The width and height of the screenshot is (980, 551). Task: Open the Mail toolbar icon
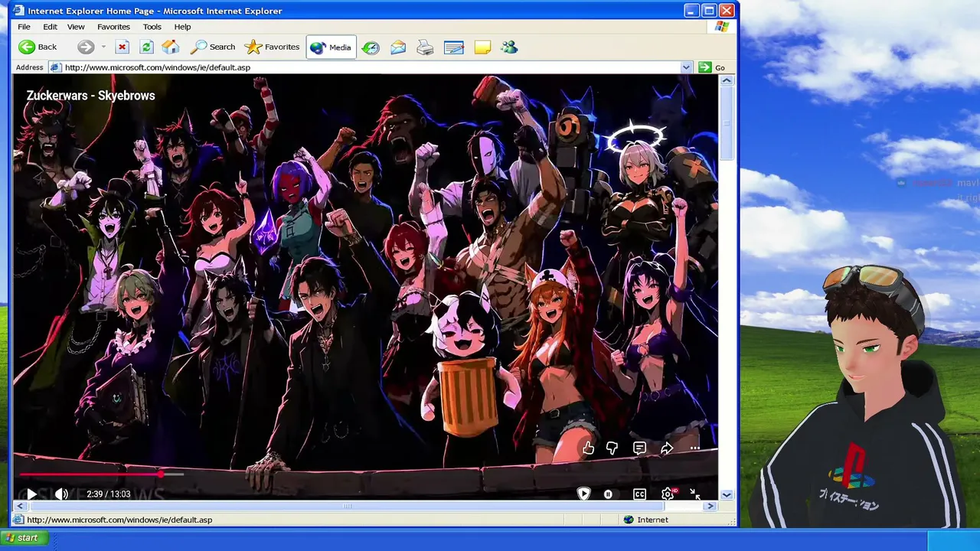(398, 47)
